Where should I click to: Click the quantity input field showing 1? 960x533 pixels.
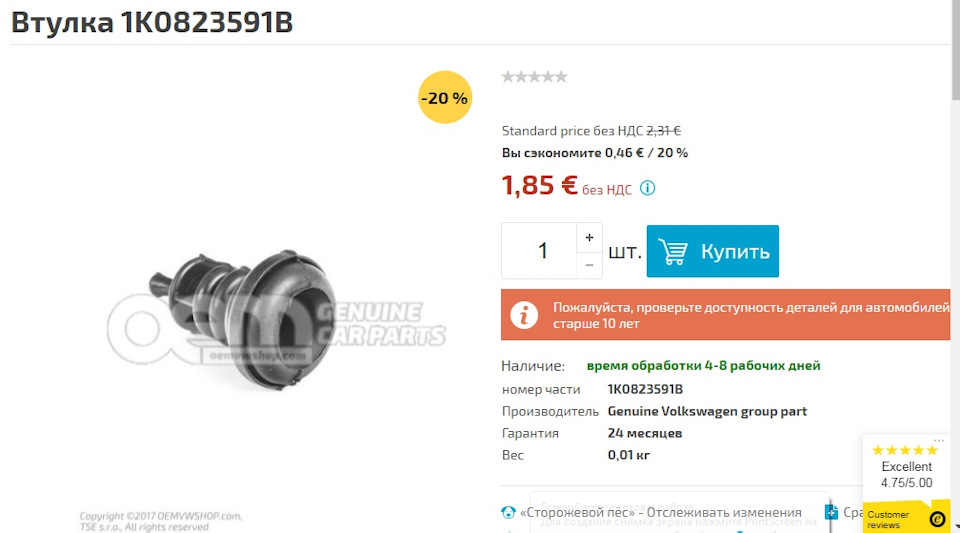[x=539, y=251]
